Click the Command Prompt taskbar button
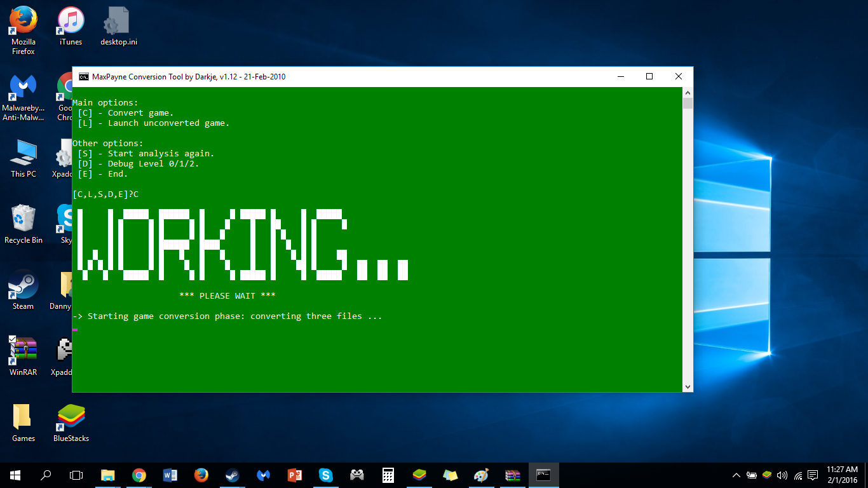 coord(544,475)
